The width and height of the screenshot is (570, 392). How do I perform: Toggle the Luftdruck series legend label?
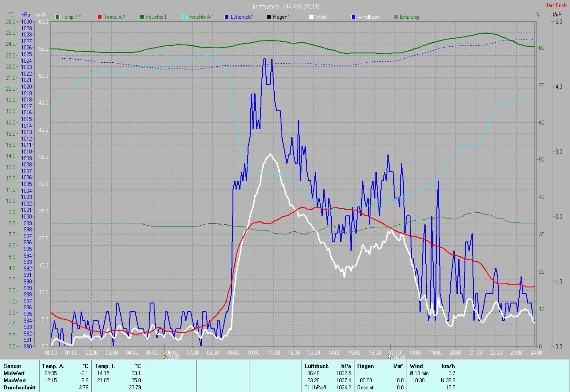click(241, 17)
